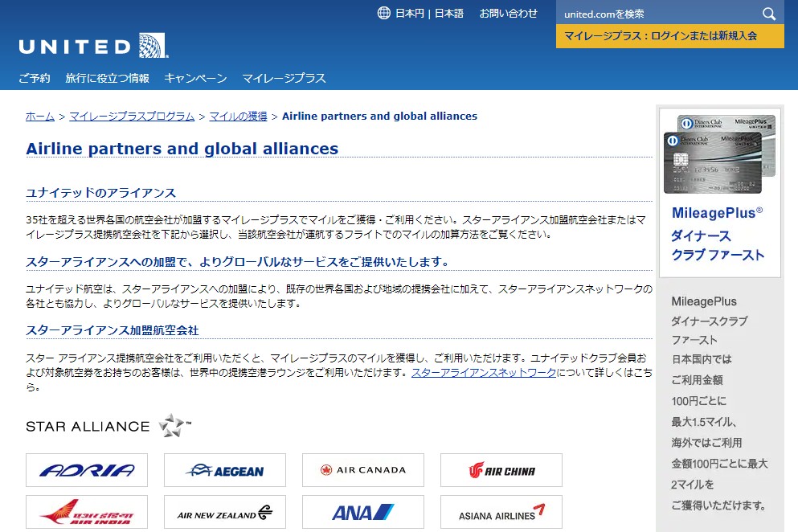The height and width of the screenshot is (532, 798).
Task: Open the ANA airline logo tile
Action: tap(363, 512)
